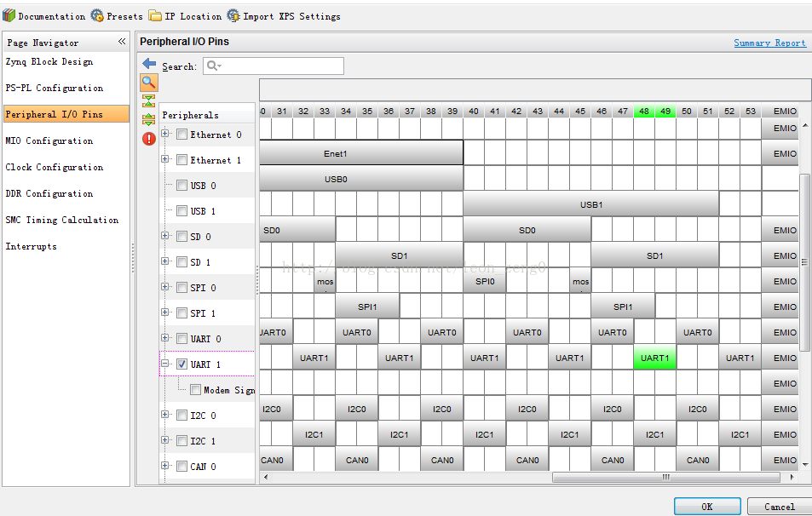Click the green MIO 49 column header
The height and width of the screenshot is (516, 812).
665,111
